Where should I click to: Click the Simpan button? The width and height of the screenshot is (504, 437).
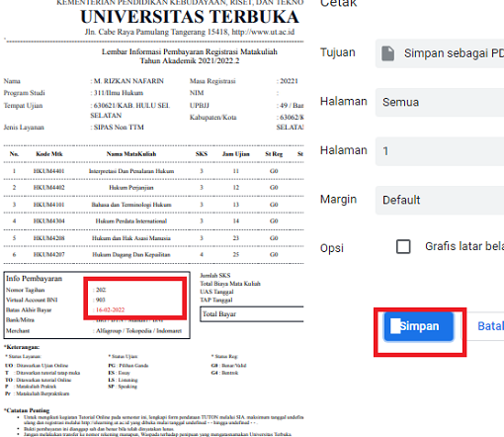tap(419, 326)
